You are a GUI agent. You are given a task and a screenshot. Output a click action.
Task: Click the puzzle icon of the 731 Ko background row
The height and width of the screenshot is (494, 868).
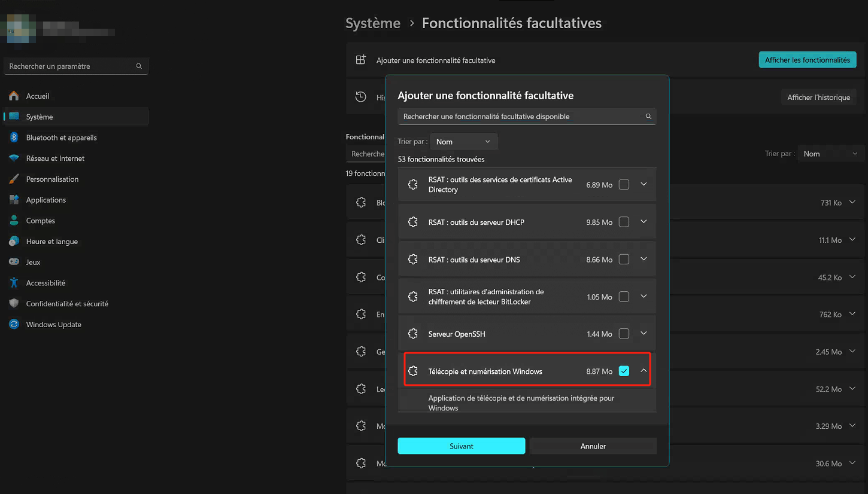[x=360, y=203]
